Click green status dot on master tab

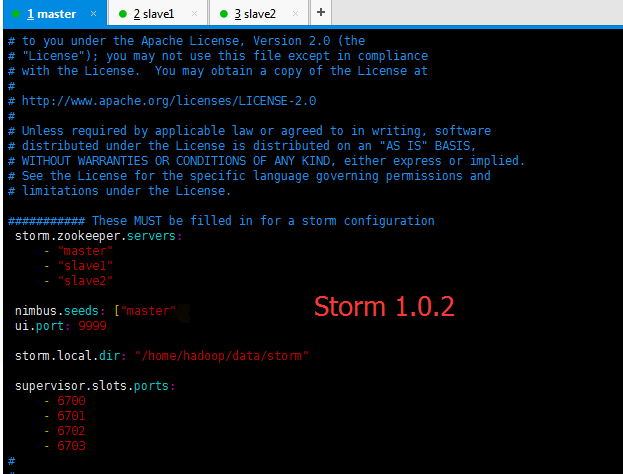(16, 14)
